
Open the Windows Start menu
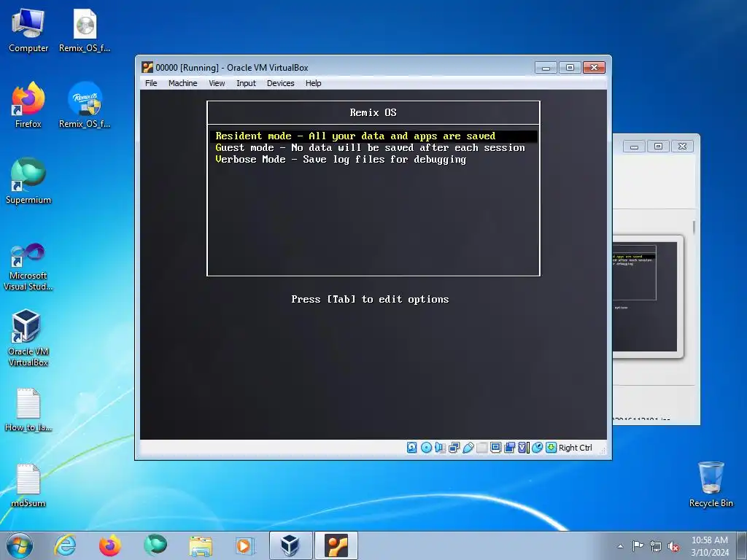pos(20,545)
